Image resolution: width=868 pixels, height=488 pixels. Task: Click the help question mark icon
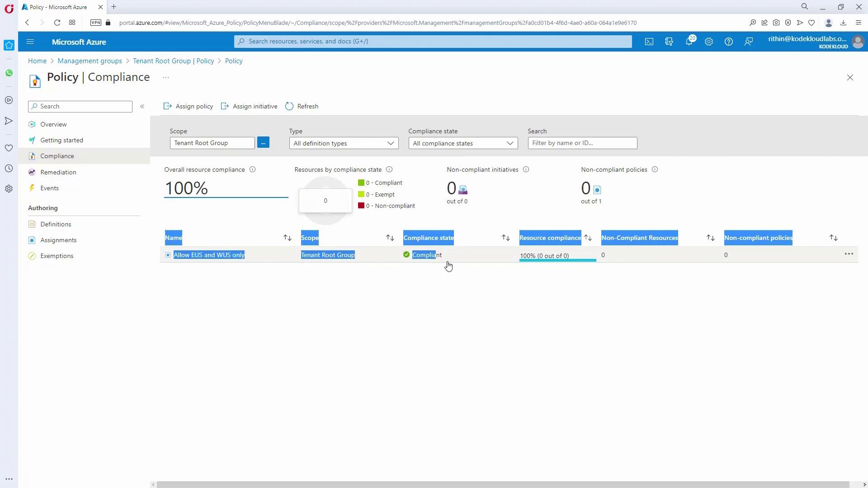click(729, 42)
